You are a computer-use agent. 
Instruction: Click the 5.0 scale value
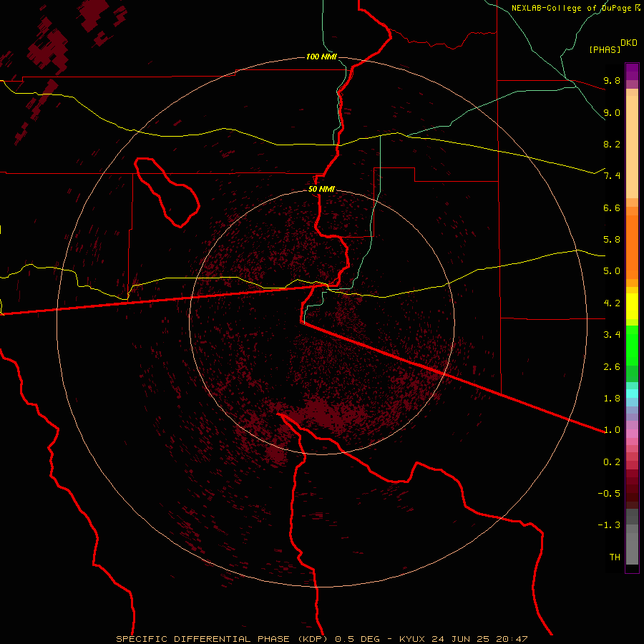tap(612, 271)
